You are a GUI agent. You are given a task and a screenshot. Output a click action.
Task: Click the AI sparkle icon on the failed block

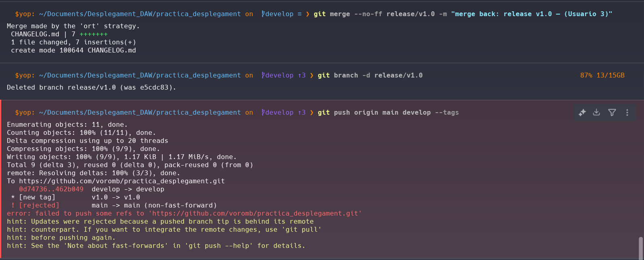(x=582, y=113)
